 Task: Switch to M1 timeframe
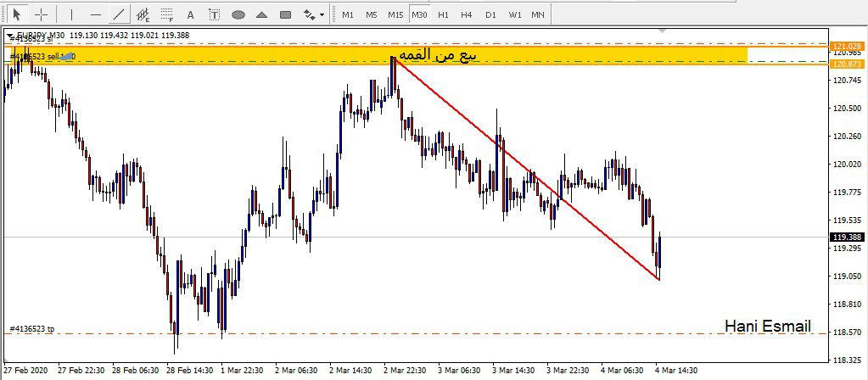click(348, 14)
